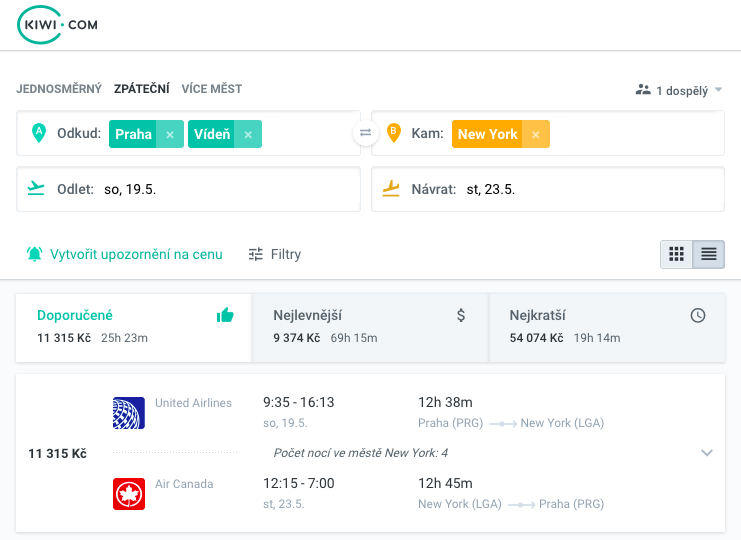Click the Filtry sliders icon
The height and width of the screenshot is (540, 741).
(256, 254)
